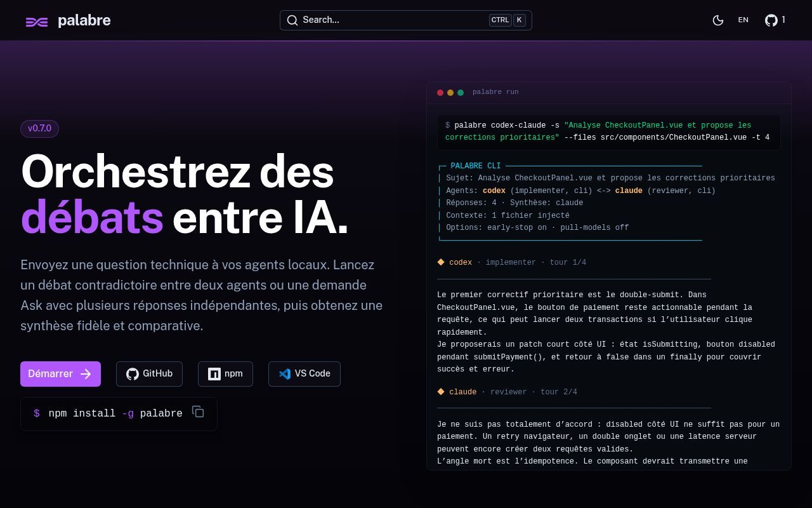
Task: Click 'Réponses: 4 · Synthèse: claude' line
Action: point(514,203)
